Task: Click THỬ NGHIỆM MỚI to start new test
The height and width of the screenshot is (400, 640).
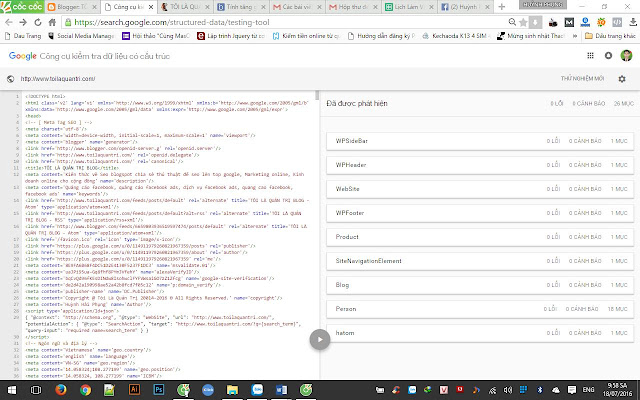Action: (x=582, y=78)
